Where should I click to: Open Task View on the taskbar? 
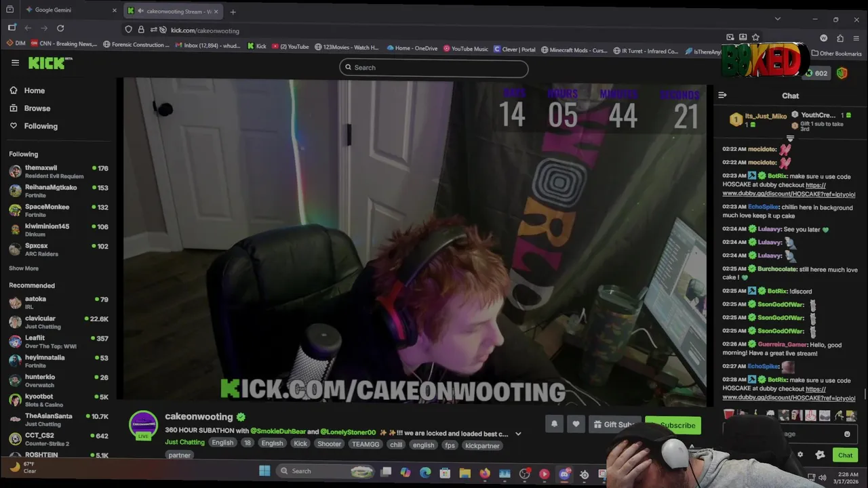click(x=386, y=472)
